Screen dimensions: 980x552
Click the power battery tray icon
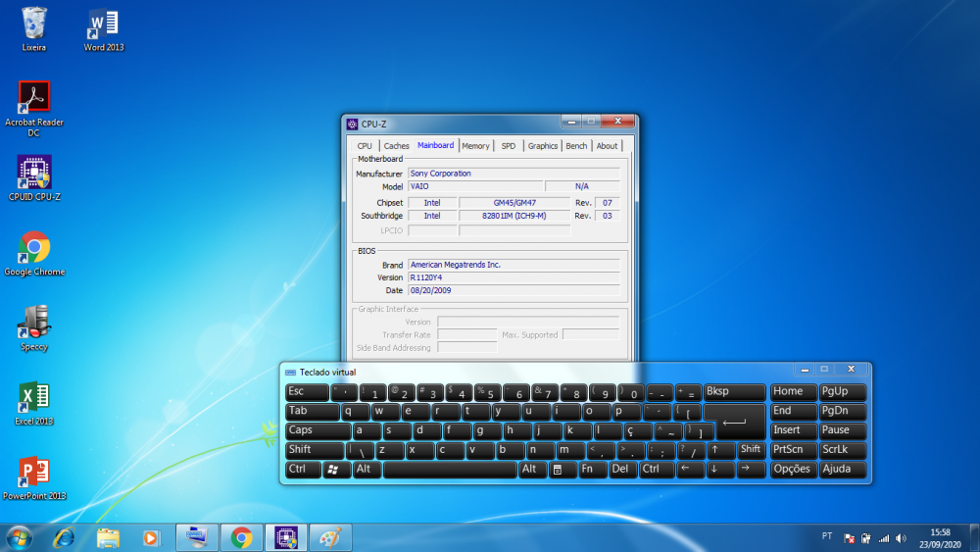[x=866, y=537]
